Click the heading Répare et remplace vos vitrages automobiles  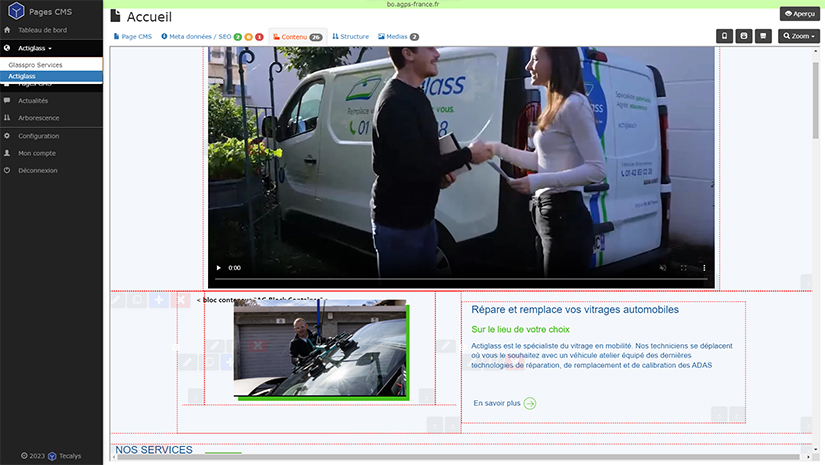coord(575,310)
